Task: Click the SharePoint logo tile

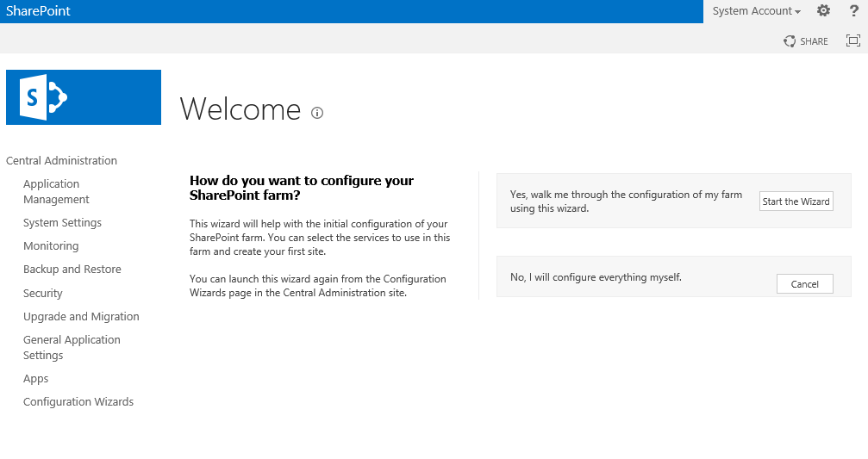Action: [83, 97]
